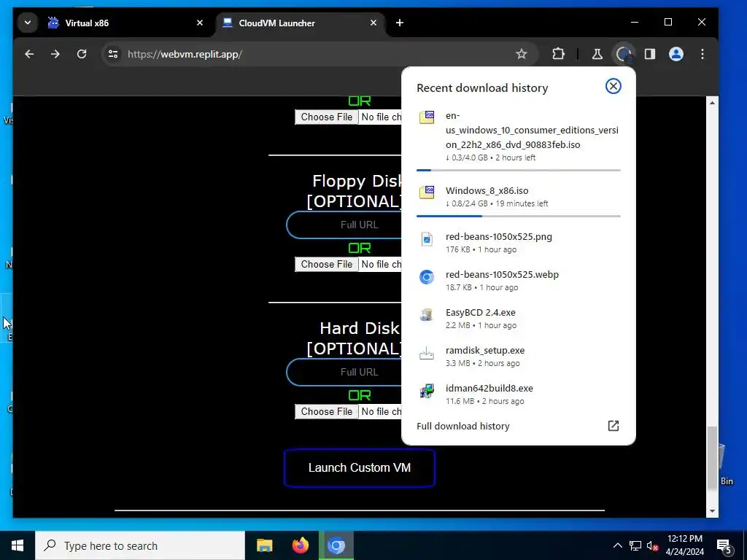
Task: Open full download history external icon
Action: [x=613, y=426]
